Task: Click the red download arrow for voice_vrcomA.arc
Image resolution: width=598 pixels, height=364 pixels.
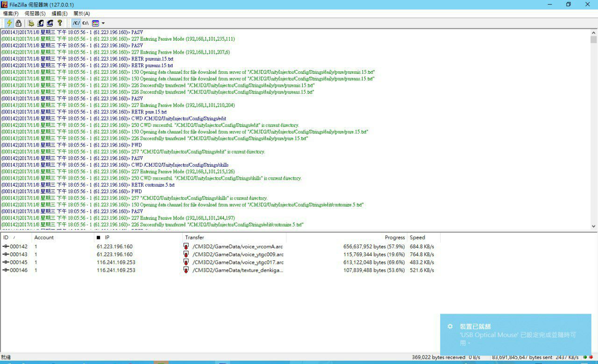Action: coord(186,246)
